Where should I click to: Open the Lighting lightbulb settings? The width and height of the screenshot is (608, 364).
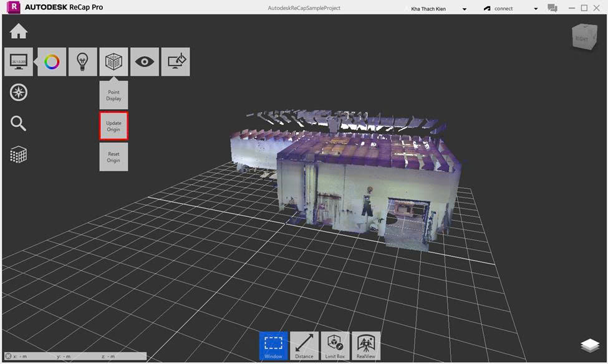[82, 62]
